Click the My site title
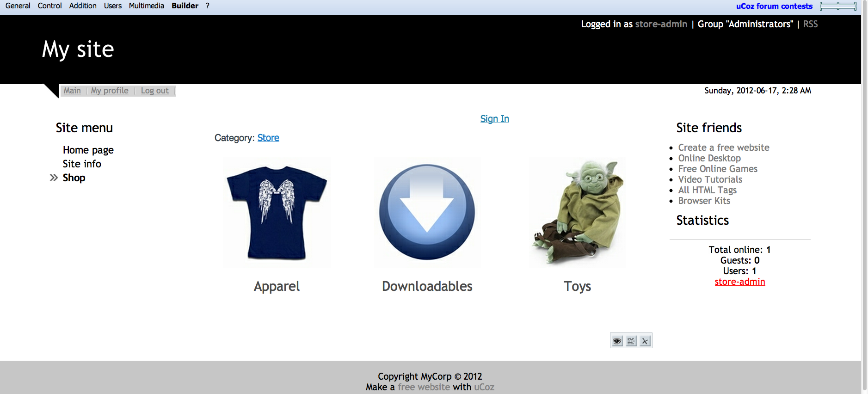868x394 pixels. point(78,49)
